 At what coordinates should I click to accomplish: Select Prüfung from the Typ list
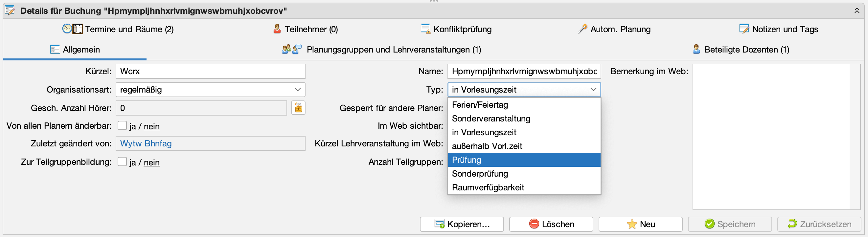click(524, 160)
